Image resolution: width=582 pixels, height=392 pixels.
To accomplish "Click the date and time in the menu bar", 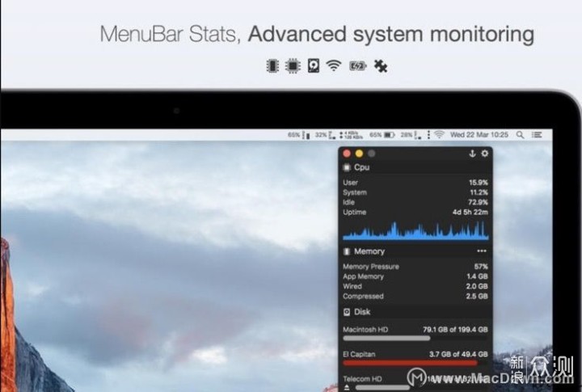I will tap(479, 135).
